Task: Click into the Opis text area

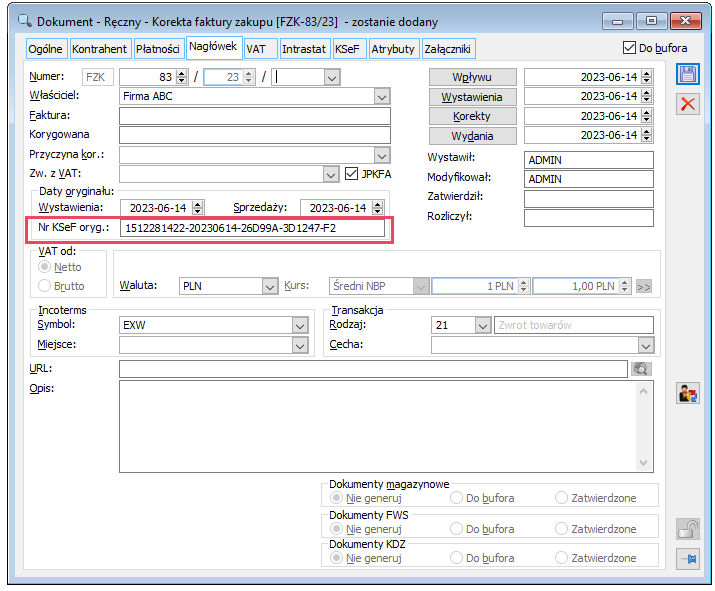Action: pos(378,427)
